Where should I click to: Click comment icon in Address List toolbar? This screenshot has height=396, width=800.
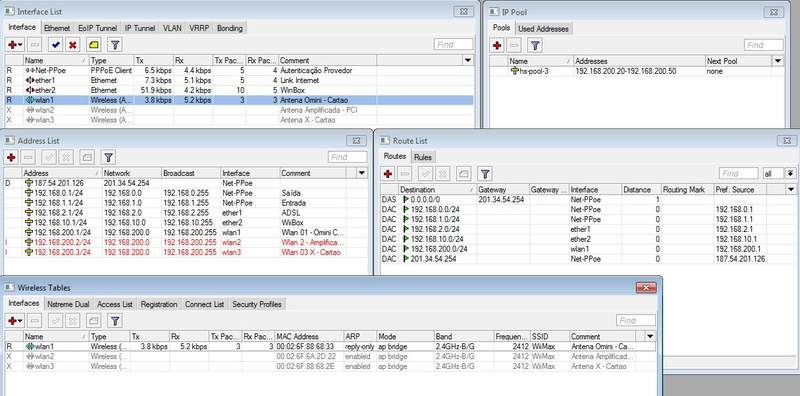click(x=87, y=157)
